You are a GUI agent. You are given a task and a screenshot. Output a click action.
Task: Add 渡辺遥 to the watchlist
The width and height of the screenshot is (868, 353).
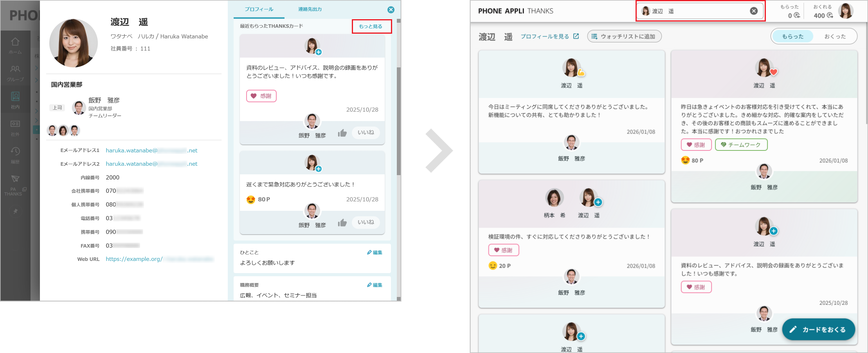pos(624,36)
